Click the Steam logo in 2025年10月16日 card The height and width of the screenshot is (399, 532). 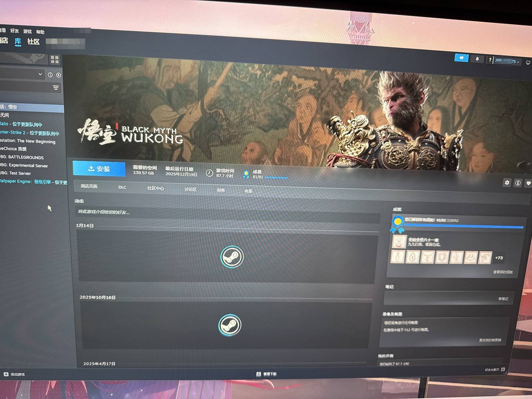pyautogui.click(x=230, y=325)
